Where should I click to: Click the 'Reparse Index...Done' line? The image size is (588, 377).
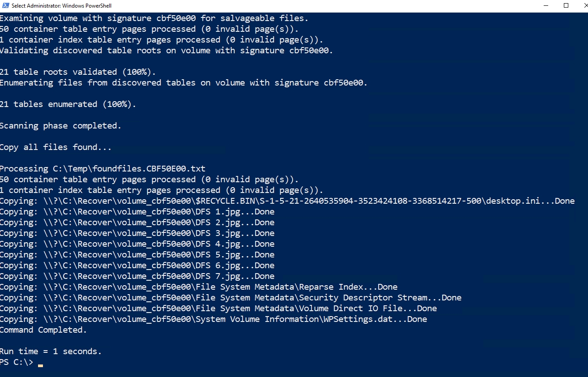[x=198, y=287]
